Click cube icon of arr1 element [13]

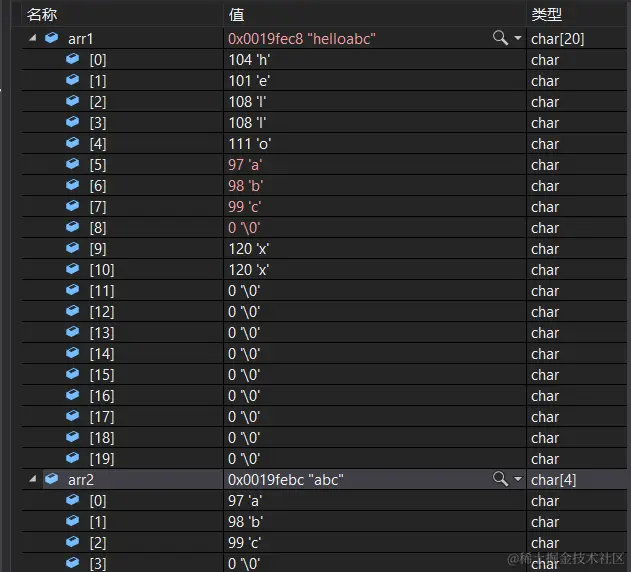(72, 332)
